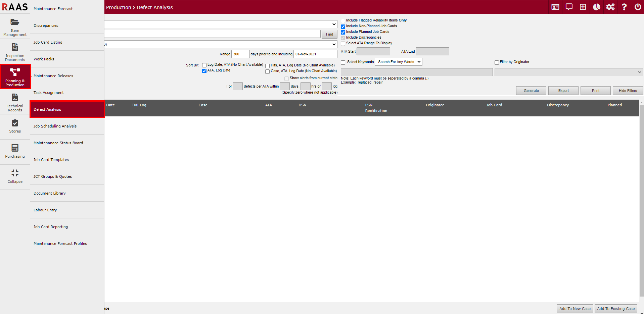Click the Purchasing calculator icon
This screenshot has width=644, height=314.
pos(15,151)
